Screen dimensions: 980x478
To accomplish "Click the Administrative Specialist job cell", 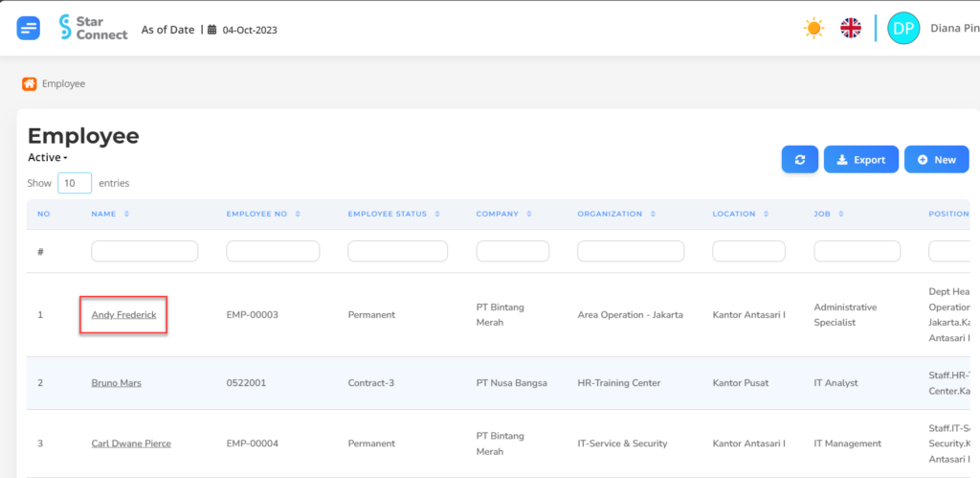I will (845, 315).
